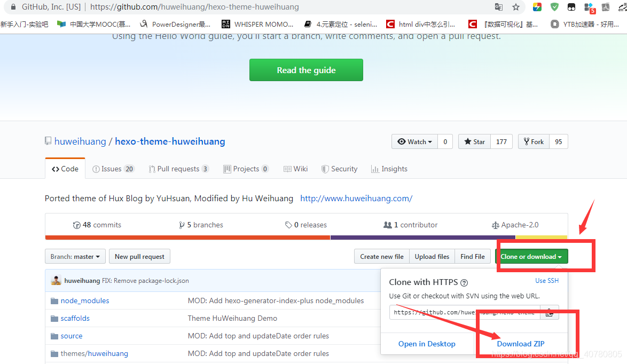
Task: Open the www.huweihuang.com website link
Action: pyautogui.click(x=356, y=199)
